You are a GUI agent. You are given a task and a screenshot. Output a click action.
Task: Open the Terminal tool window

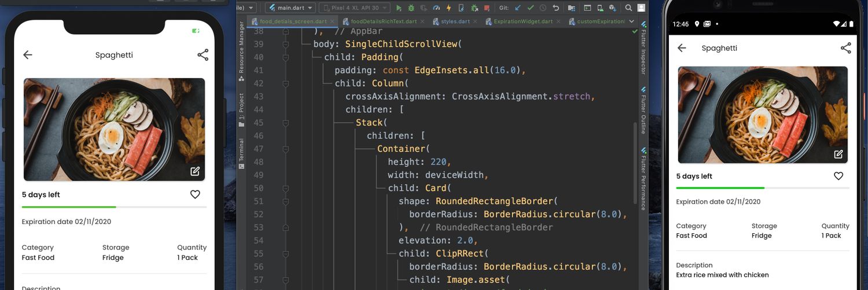point(241,152)
